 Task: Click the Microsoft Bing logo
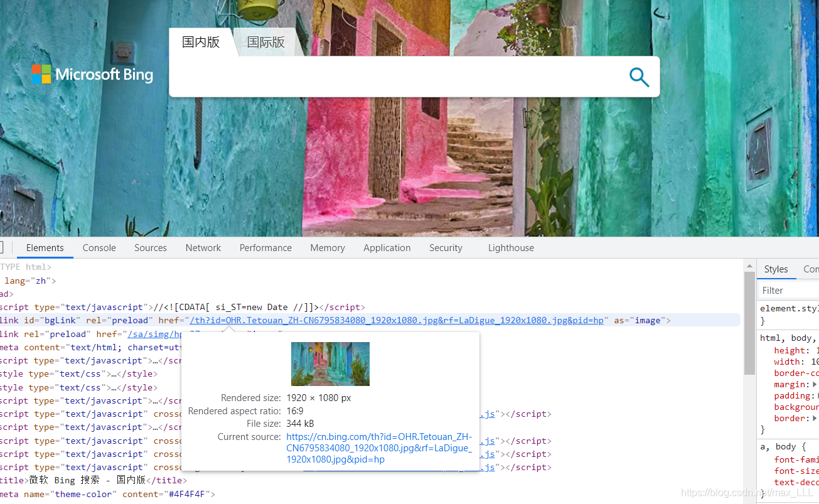click(x=92, y=75)
